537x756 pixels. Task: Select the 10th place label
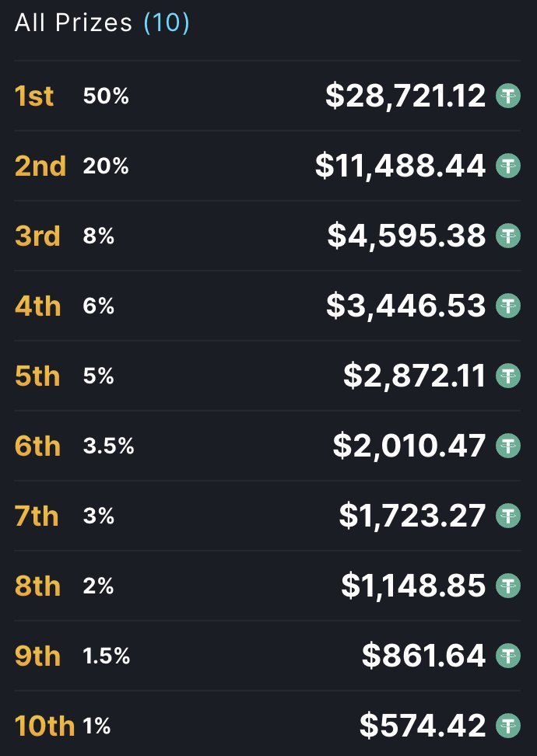coord(44,726)
